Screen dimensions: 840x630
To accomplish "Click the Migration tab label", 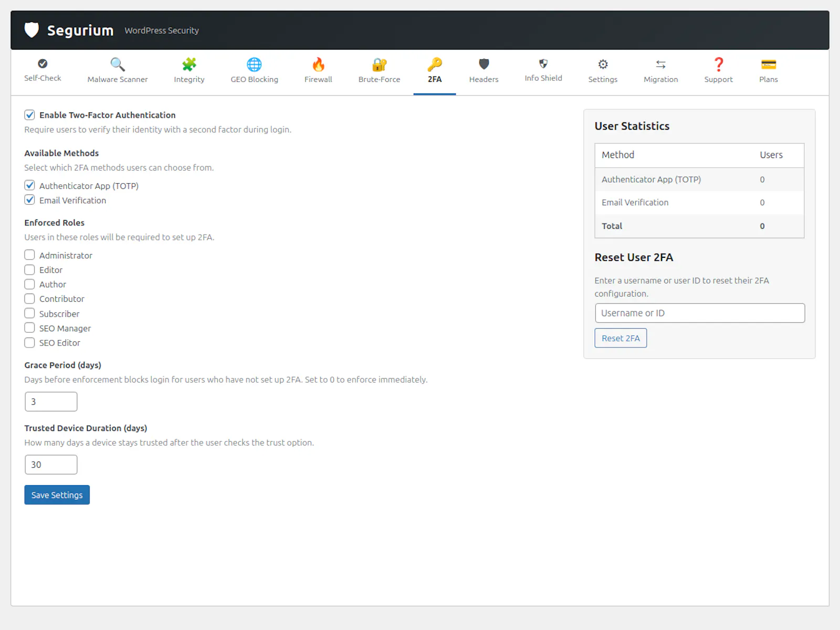I will pyautogui.click(x=661, y=79).
